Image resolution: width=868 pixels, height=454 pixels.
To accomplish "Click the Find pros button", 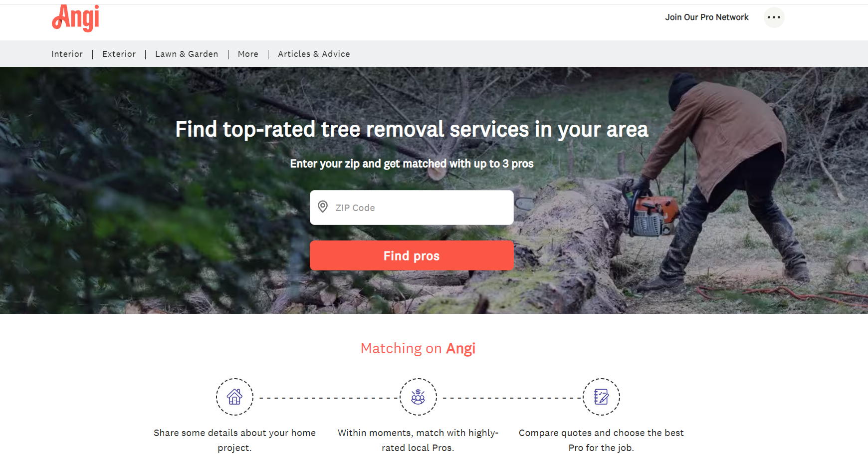I will coord(411,255).
